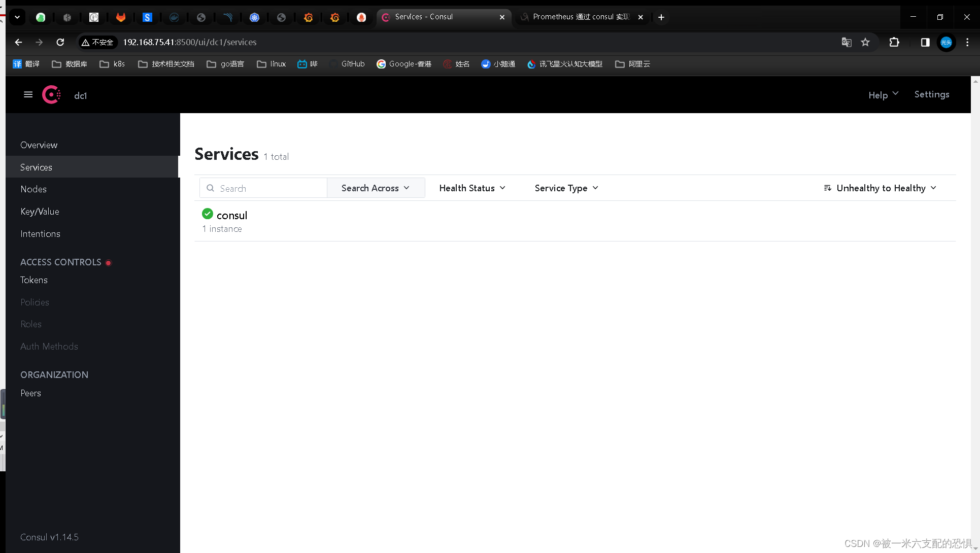Click the Intentions sidebar icon
980x553 pixels.
coord(40,233)
